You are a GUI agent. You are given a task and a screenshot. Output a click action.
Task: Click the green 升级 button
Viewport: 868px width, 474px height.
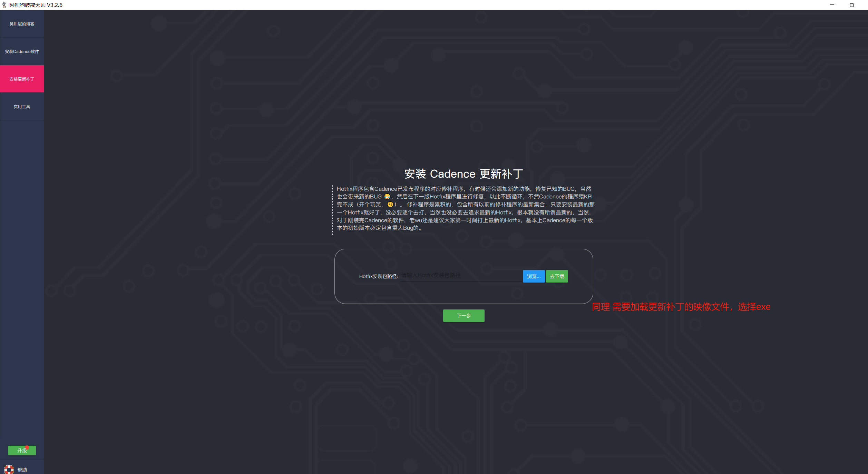22,450
